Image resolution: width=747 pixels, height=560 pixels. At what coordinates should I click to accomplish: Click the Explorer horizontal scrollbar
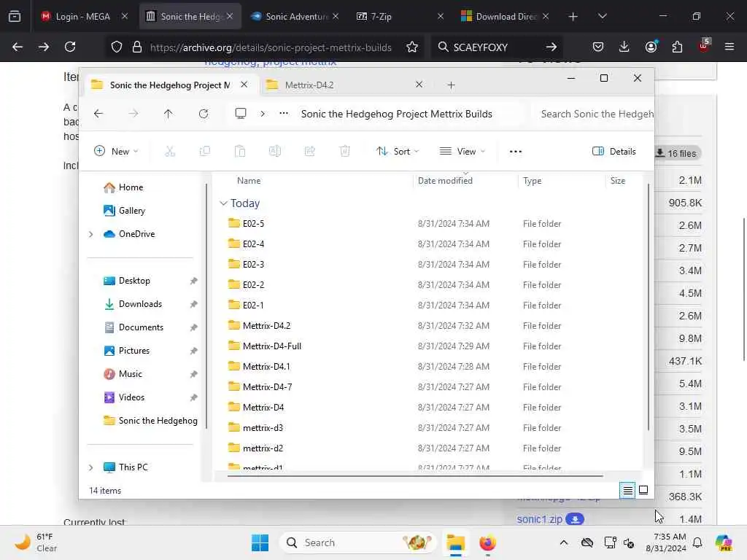coord(415,475)
